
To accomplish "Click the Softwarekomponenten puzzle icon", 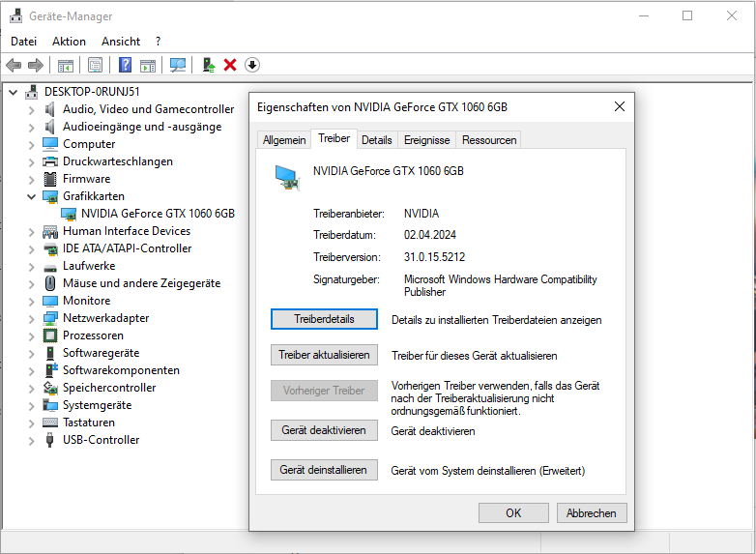I will pos(50,370).
